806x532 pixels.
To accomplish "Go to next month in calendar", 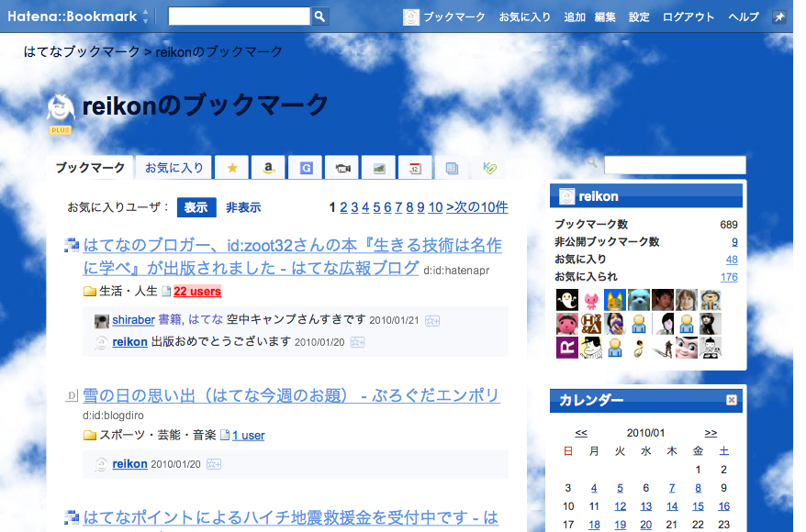I will click(x=711, y=433).
